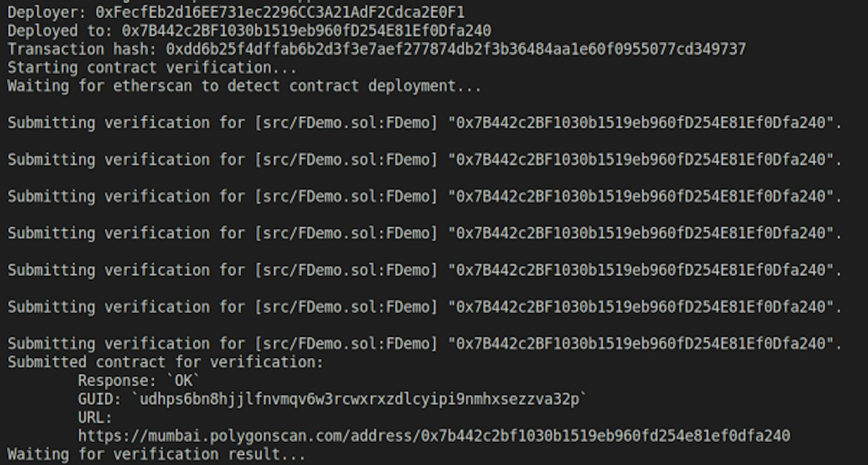Screen dimensions: 868x465
Task: Click [src/FDemo.sol:FDemo] in the first submitting line
Action: tap(346, 123)
